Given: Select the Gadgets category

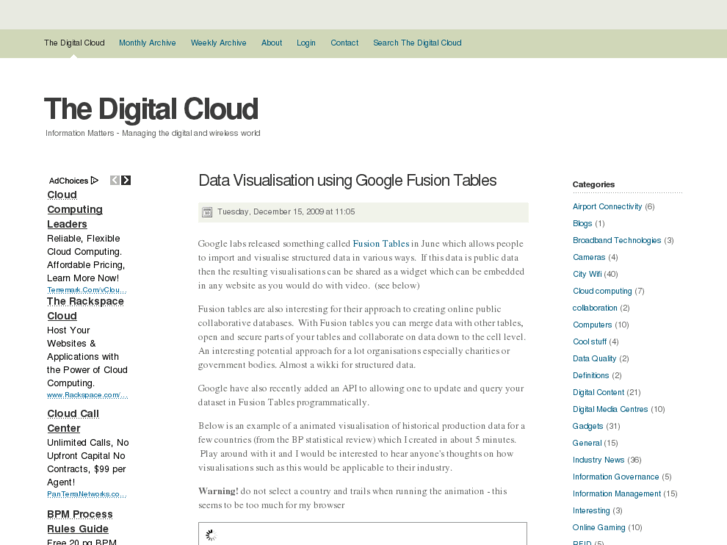Looking at the screenshot, I should click(588, 426).
